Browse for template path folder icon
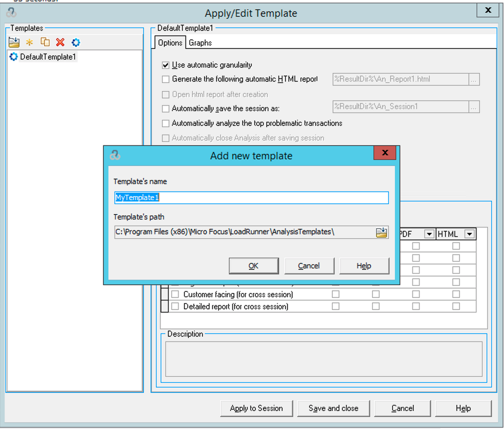Image resolution: width=504 pixels, height=429 pixels. click(x=382, y=232)
